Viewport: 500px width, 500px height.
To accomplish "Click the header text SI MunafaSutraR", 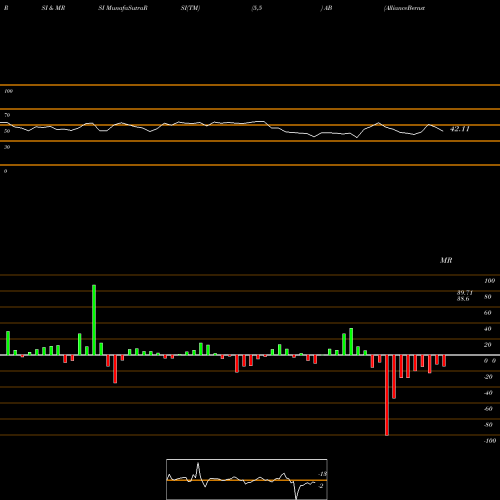I will [123, 8].
